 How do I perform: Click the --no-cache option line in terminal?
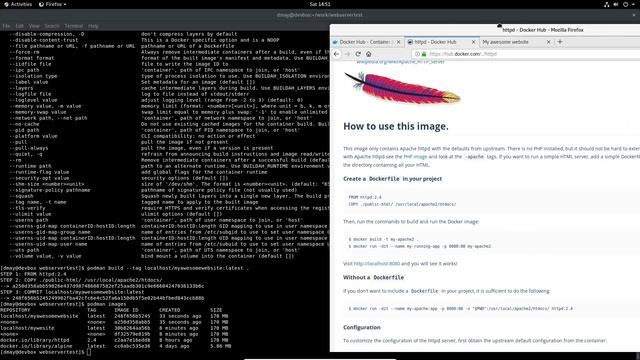pos(169,124)
